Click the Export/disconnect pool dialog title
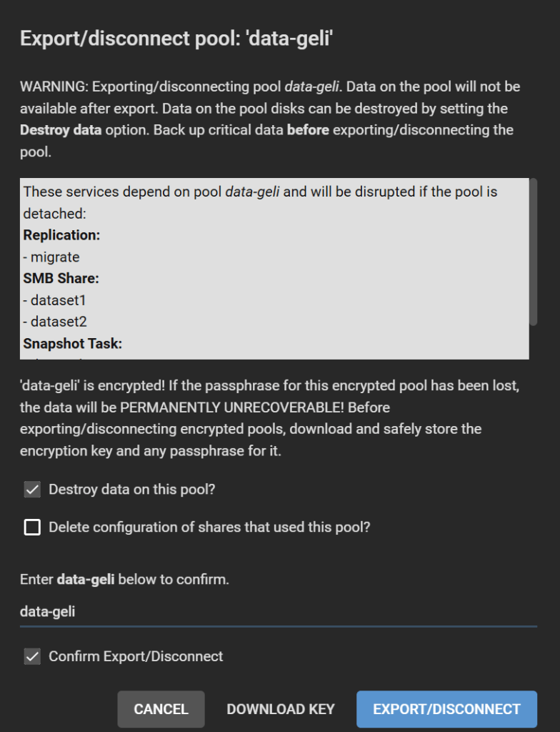The width and height of the screenshot is (560, 732). point(177,38)
